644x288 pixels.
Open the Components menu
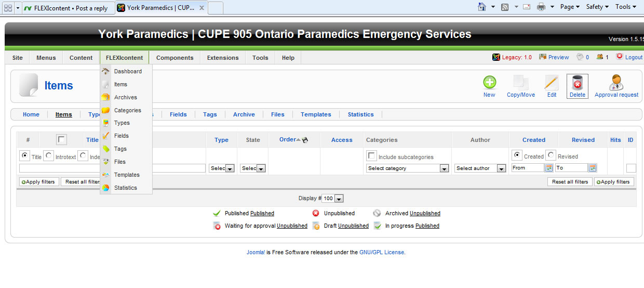click(x=175, y=58)
